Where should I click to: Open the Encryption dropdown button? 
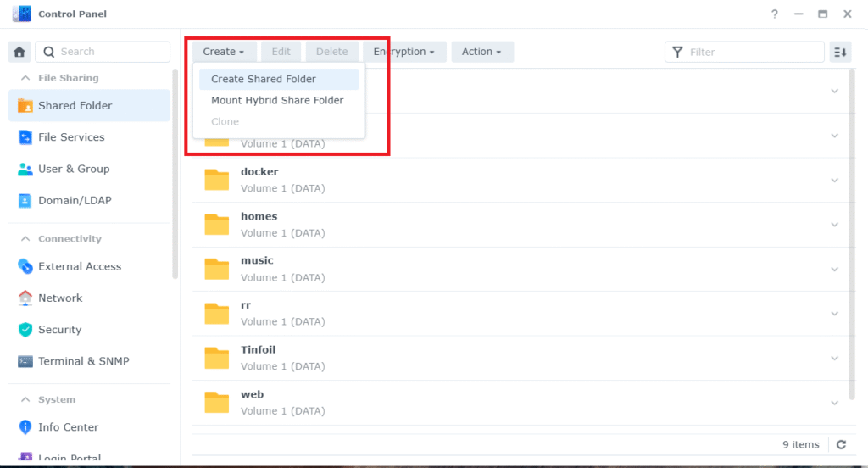(403, 52)
